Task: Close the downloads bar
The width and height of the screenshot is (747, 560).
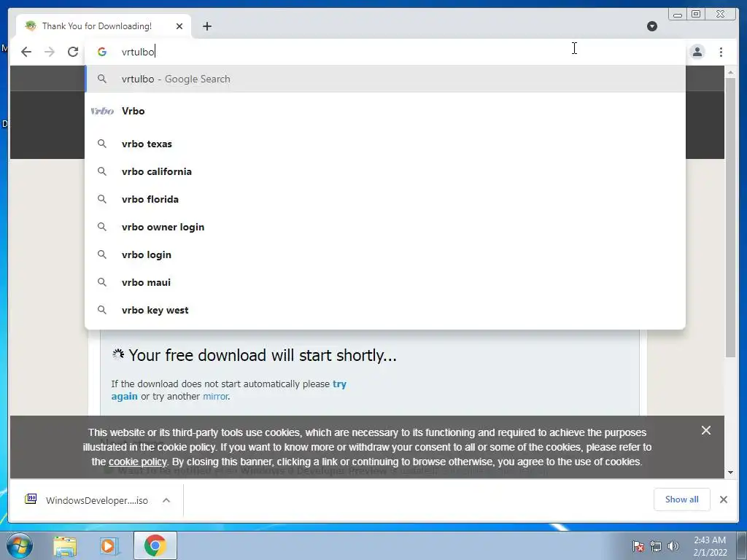Action: click(723, 499)
